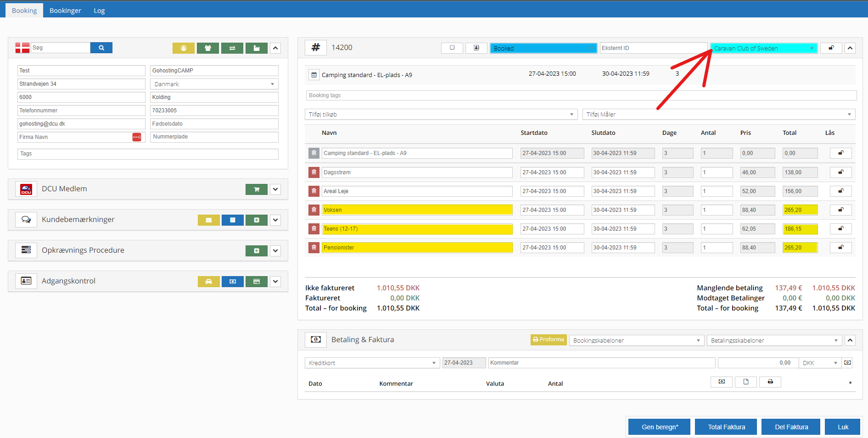
Task: Click the yellow car icon in Adgangskontrol
Action: (x=209, y=282)
